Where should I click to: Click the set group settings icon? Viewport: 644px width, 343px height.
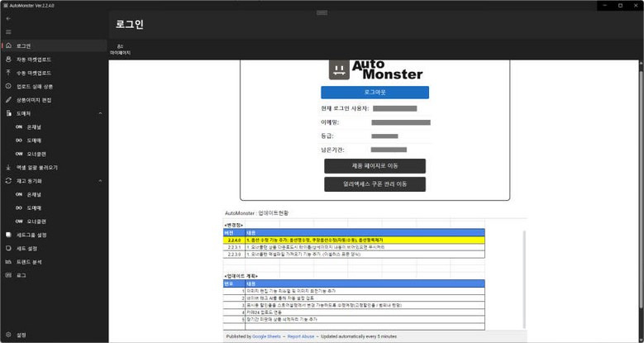(8, 235)
